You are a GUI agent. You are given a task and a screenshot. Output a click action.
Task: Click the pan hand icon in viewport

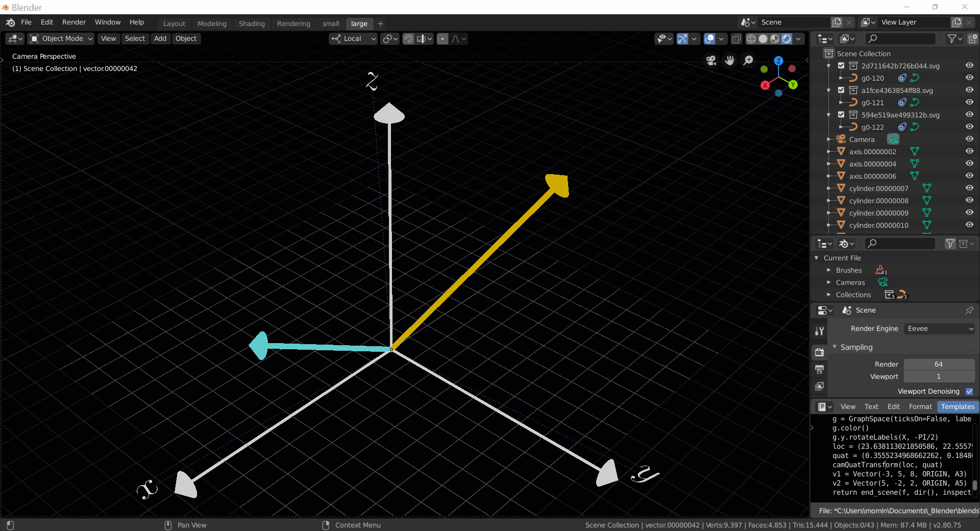(x=729, y=61)
